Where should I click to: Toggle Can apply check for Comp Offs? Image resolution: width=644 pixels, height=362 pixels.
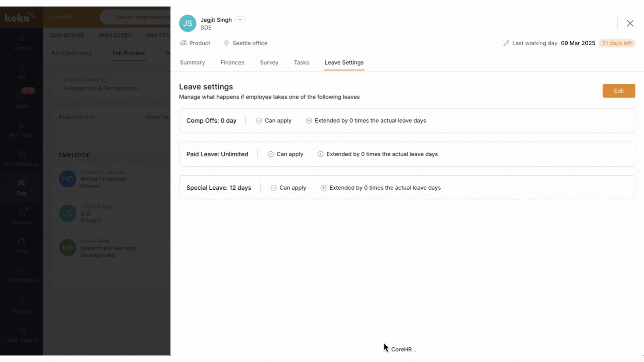pos(259,121)
